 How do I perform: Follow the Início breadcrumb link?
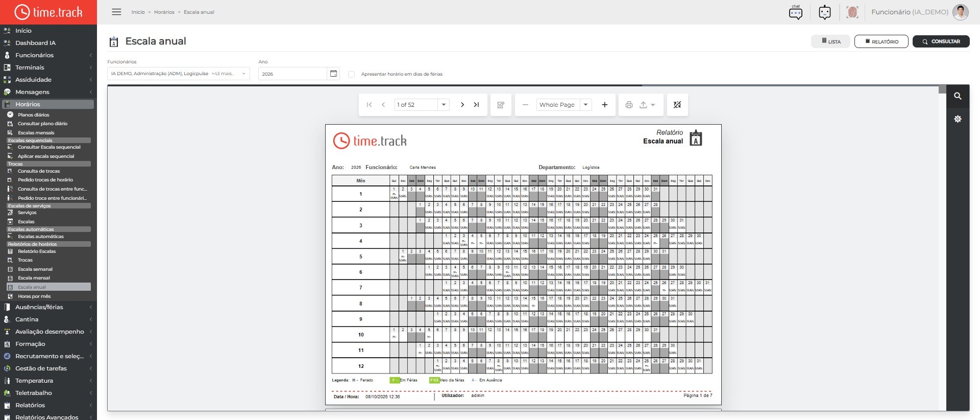[x=138, y=12]
